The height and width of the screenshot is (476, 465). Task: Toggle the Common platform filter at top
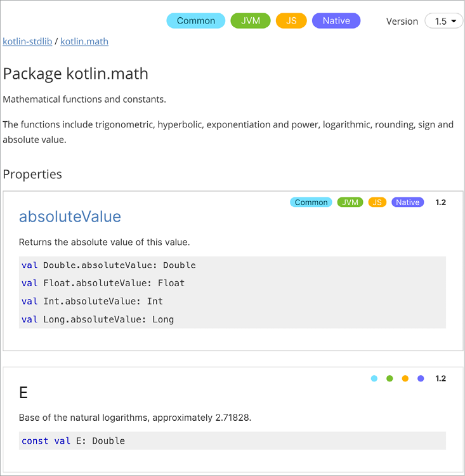click(x=195, y=21)
